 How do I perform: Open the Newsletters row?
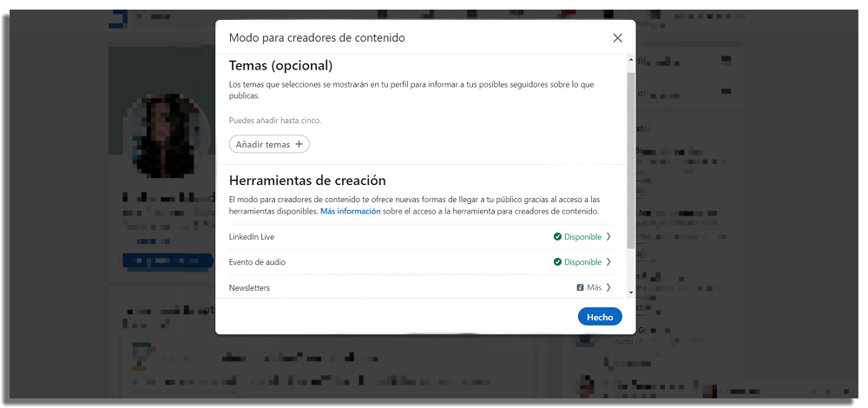point(421,287)
